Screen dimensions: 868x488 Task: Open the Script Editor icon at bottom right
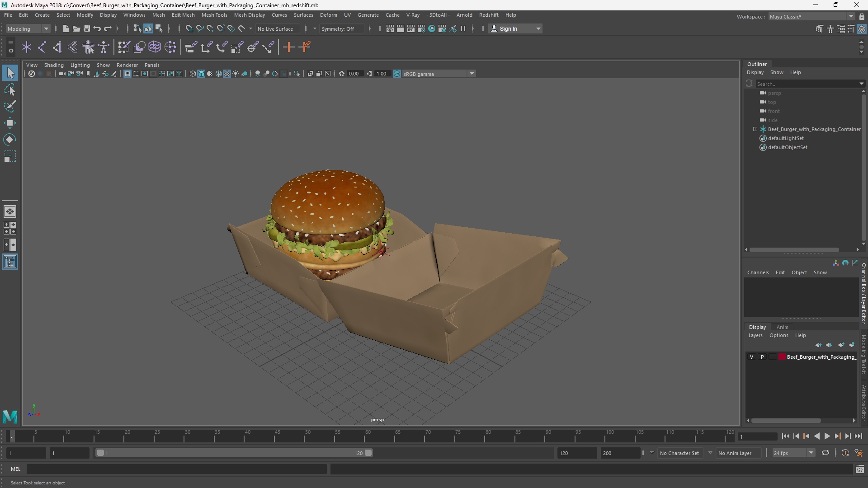[x=859, y=469]
